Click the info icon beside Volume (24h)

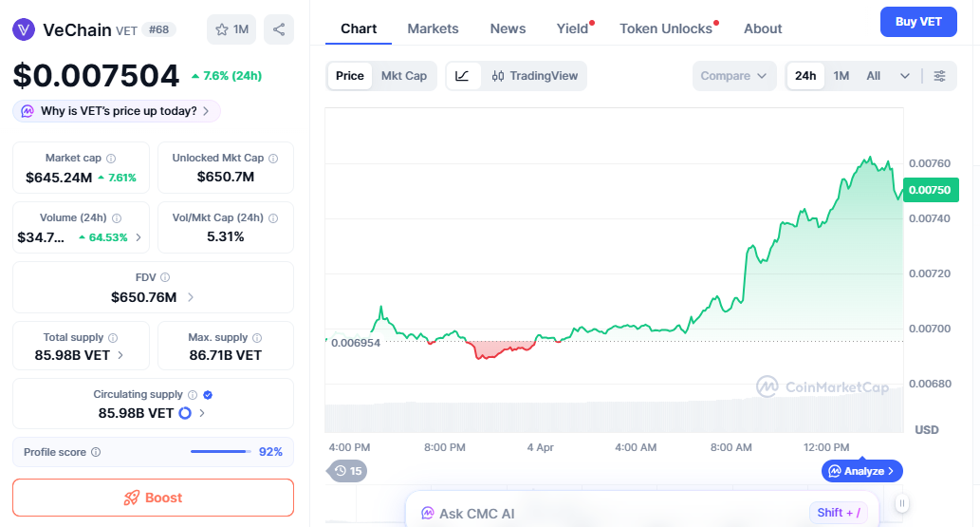[117, 218]
